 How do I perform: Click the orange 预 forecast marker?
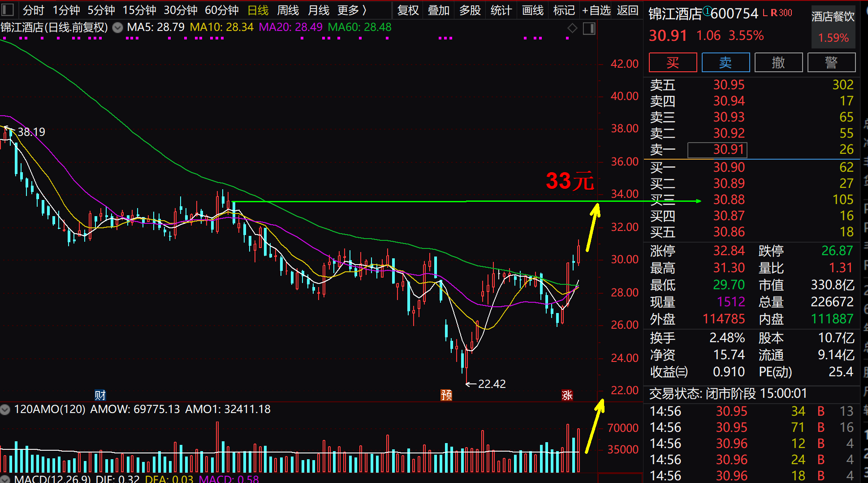446,395
